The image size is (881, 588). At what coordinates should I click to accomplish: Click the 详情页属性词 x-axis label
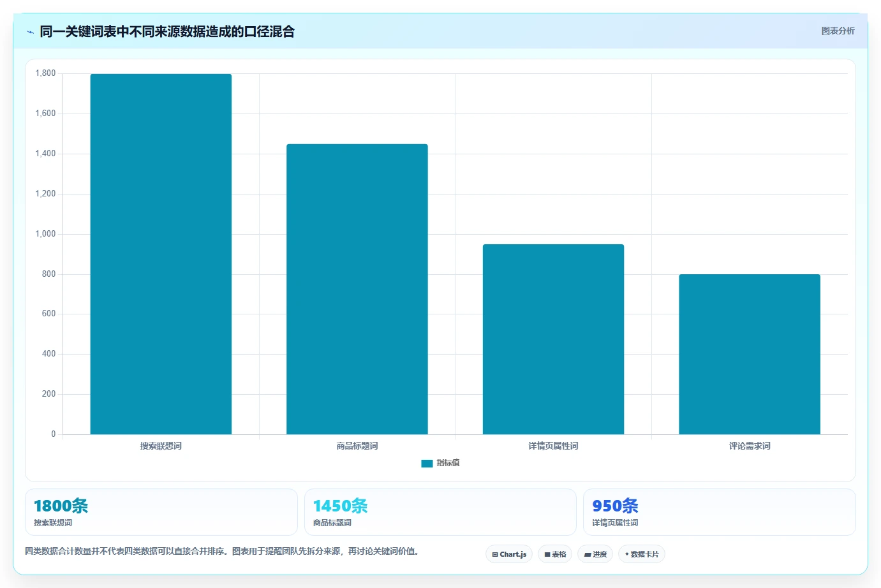pyautogui.click(x=553, y=446)
